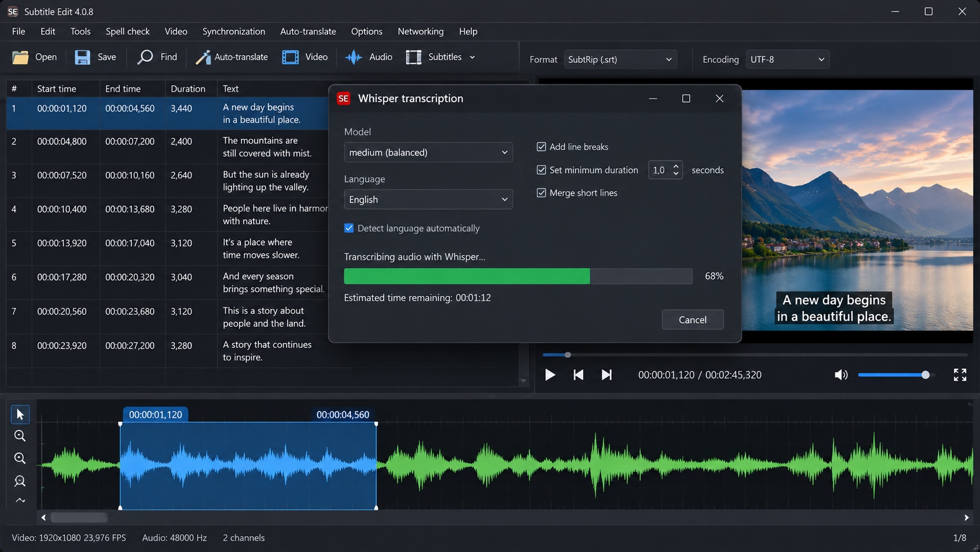This screenshot has height=552, width=980.
Task: Toggle Set minimum duration checkbox
Action: click(x=542, y=170)
